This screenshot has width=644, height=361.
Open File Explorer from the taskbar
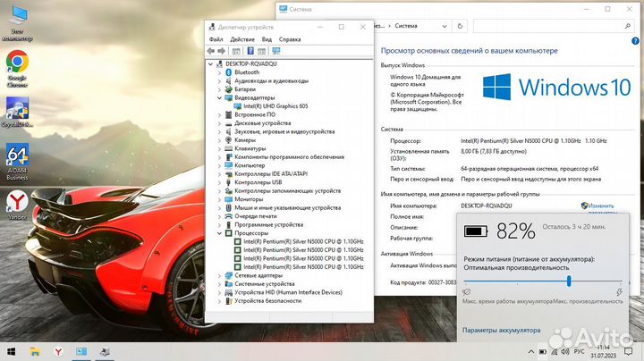35,351
